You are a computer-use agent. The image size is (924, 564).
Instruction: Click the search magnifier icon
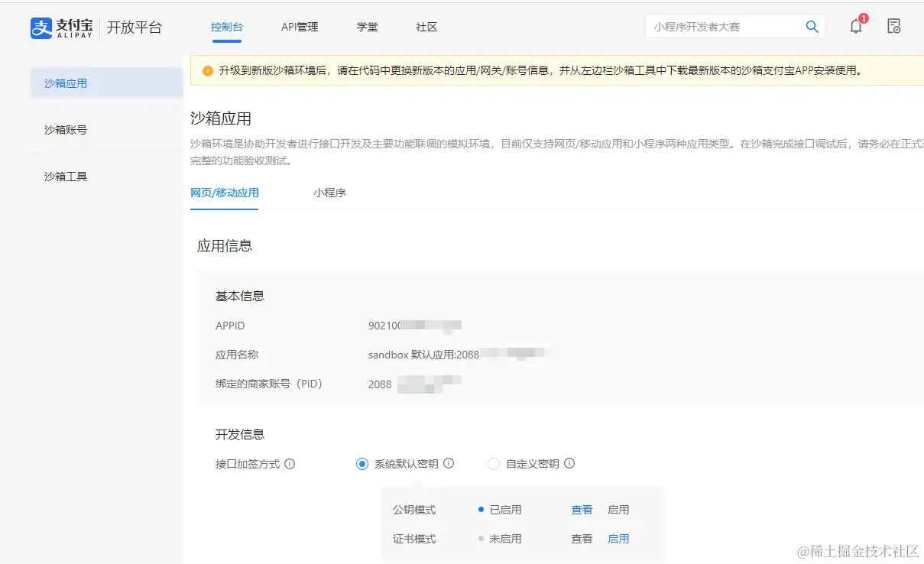tap(812, 27)
